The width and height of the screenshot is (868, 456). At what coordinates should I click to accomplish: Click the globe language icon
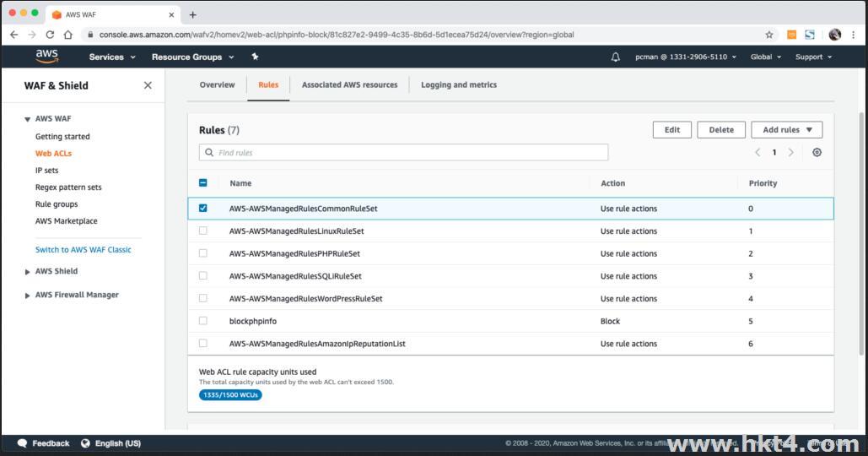85,443
